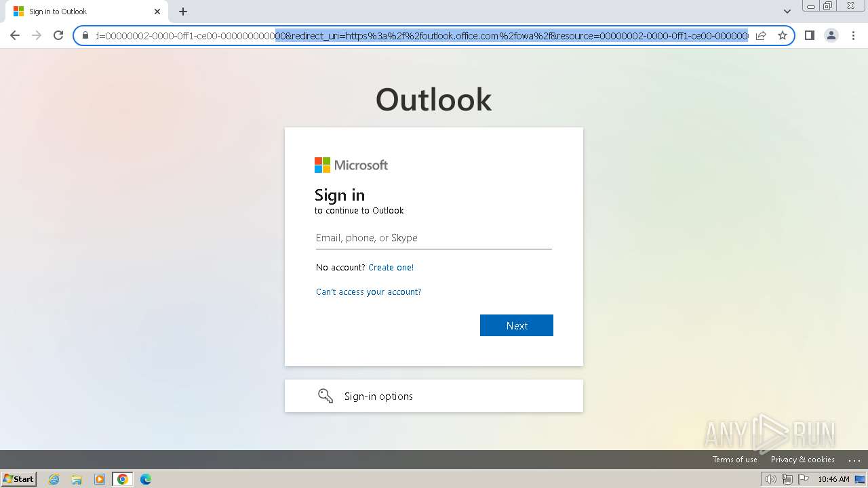Launch Microsoft Edge from taskbar
The image size is (868, 488).
146,479
